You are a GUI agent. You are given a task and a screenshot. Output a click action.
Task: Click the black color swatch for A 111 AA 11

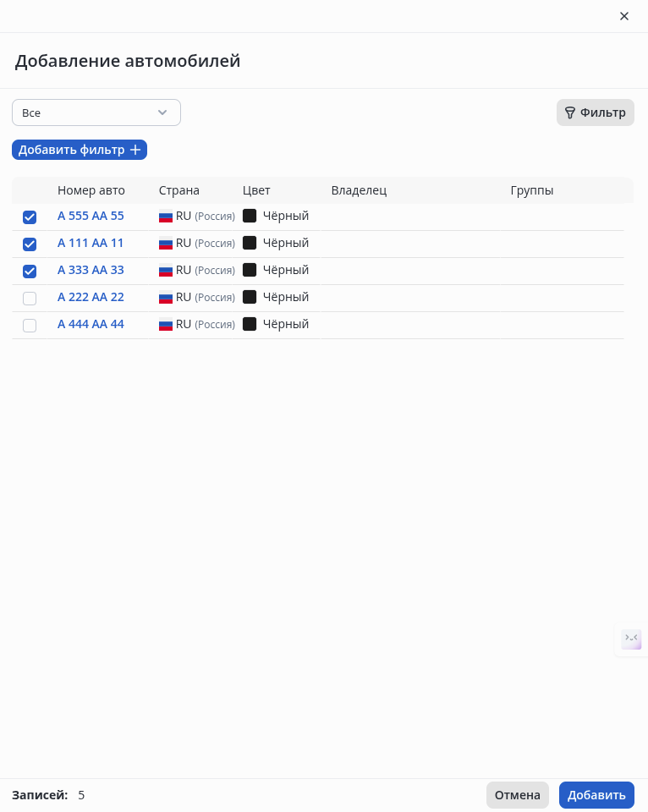click(x=250, y=243)
